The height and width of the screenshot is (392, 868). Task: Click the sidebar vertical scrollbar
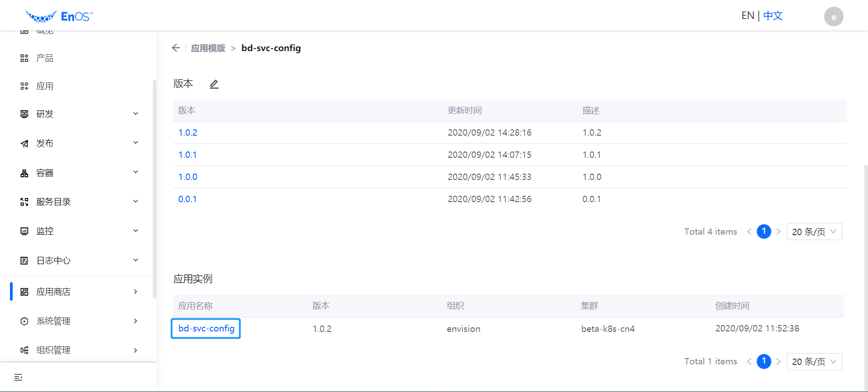[x=155, y=189]
